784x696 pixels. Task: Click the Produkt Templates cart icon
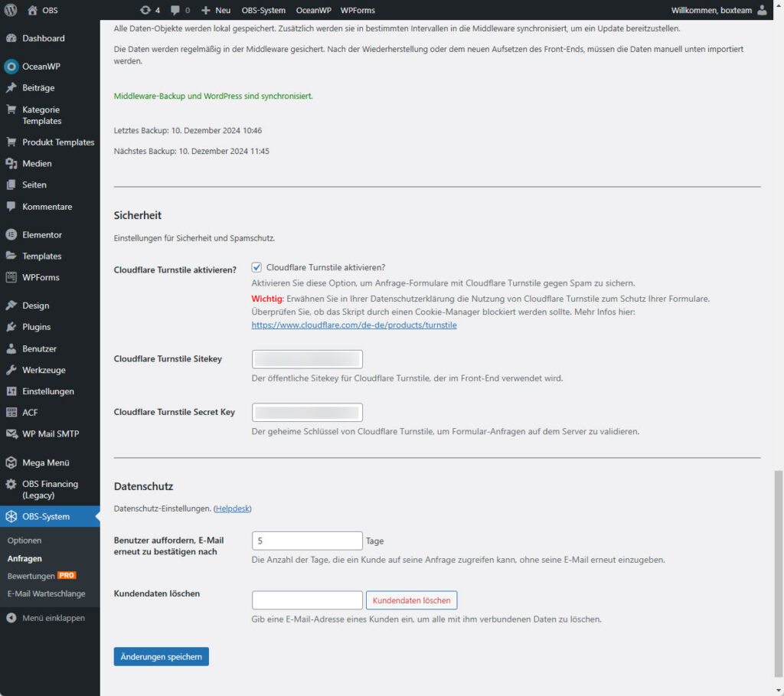click(11, 142)
